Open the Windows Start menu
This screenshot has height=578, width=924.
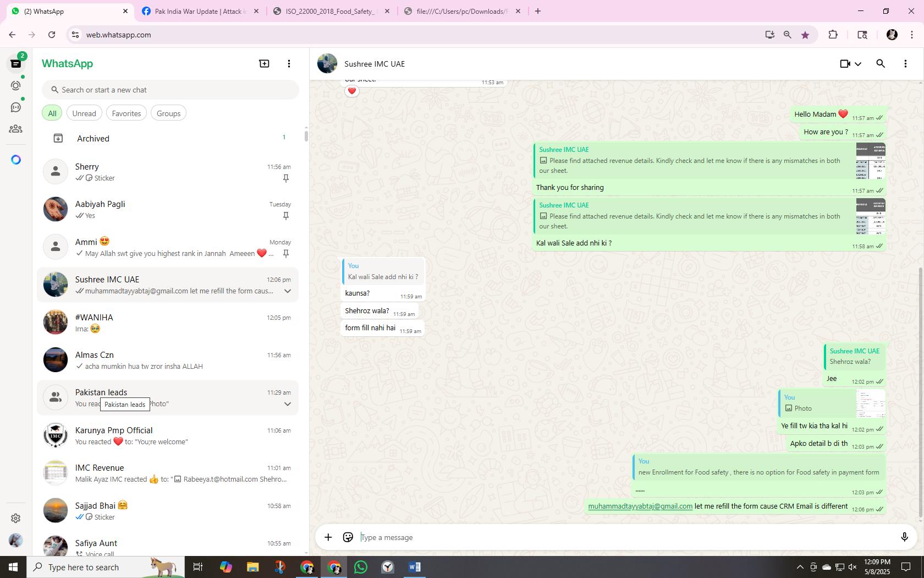click(x=13, y=567)
